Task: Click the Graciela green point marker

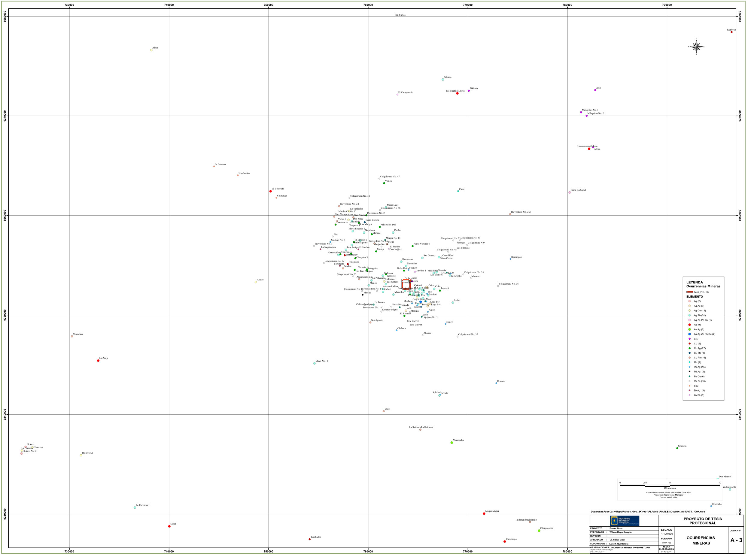Action: pos(677,448)
